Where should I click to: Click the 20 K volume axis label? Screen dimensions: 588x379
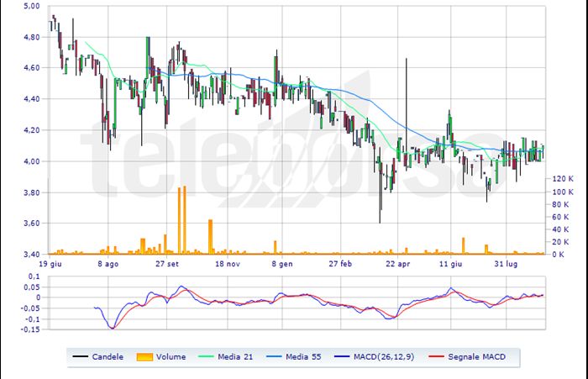pos(561,242)
